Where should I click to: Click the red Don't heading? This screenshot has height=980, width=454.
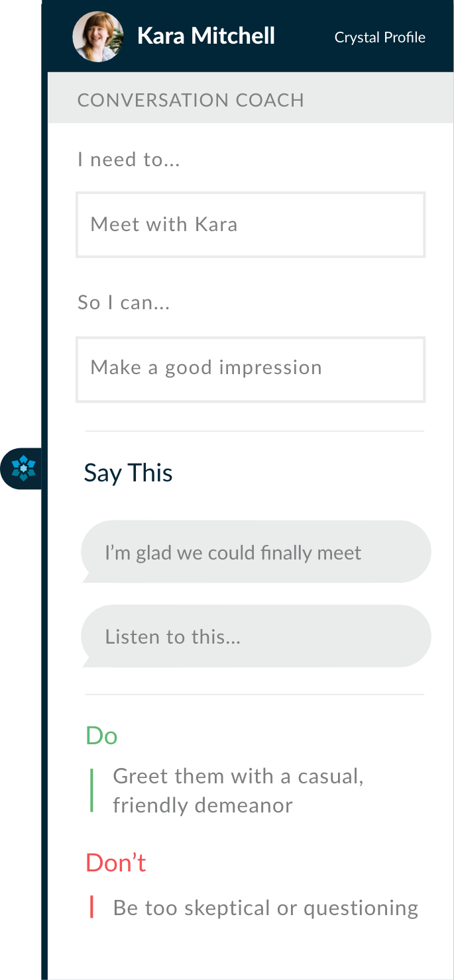(x=116, y=863)
